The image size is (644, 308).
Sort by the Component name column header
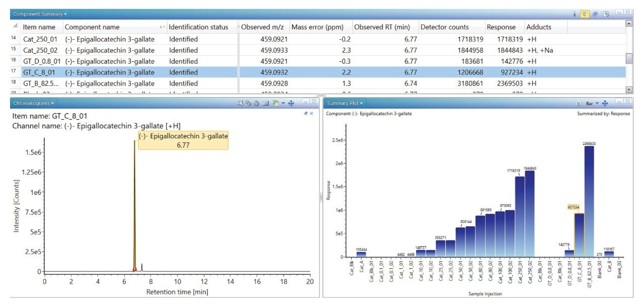pos(115,27)
